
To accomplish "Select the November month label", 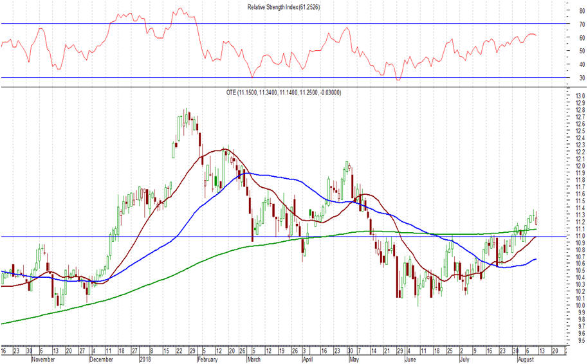I will [x=43, y=359].
